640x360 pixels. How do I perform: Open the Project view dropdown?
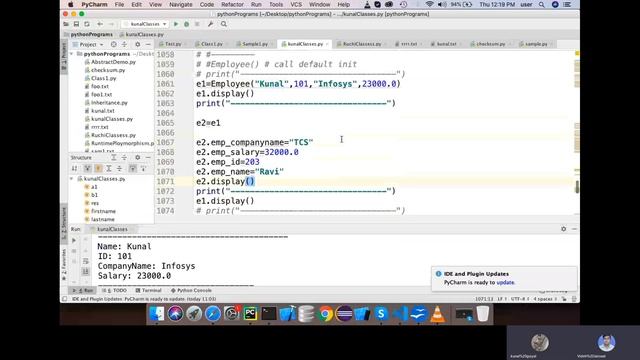[x=89, y=44]
